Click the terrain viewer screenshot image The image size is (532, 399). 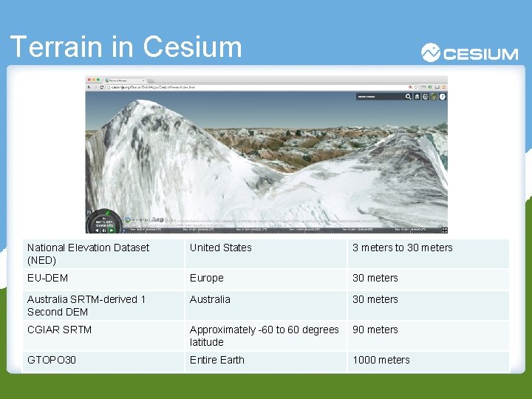tap(266, 154)
